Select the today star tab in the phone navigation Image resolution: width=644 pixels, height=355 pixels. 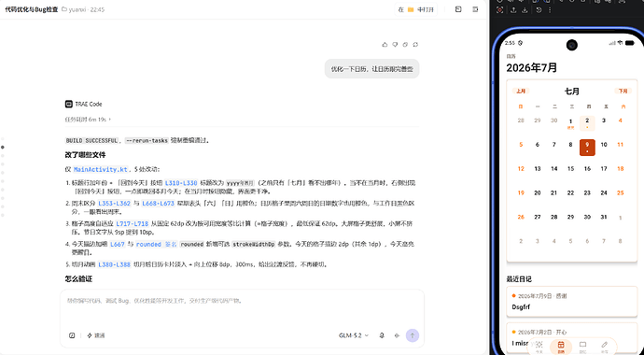click(539, 347)
